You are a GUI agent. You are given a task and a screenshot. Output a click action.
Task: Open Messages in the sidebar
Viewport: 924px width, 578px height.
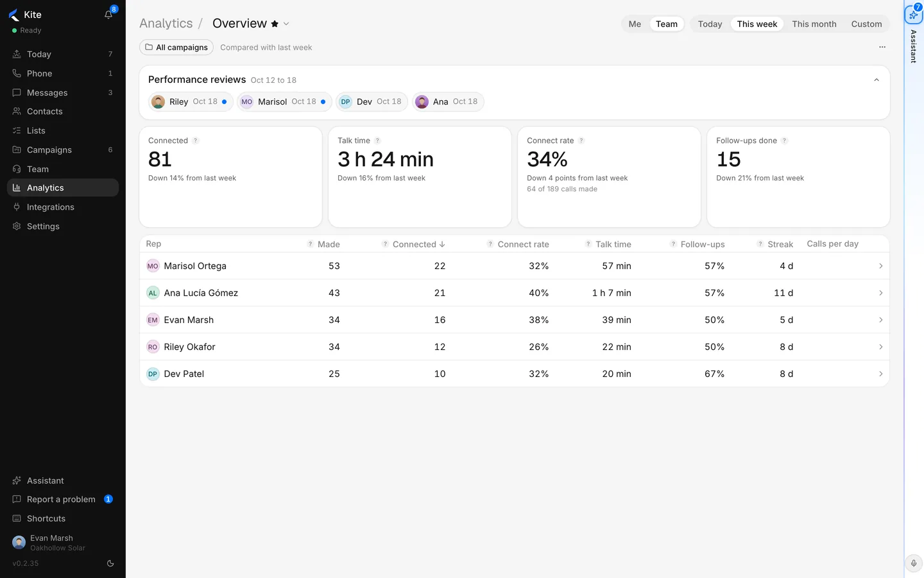[63, 92]
